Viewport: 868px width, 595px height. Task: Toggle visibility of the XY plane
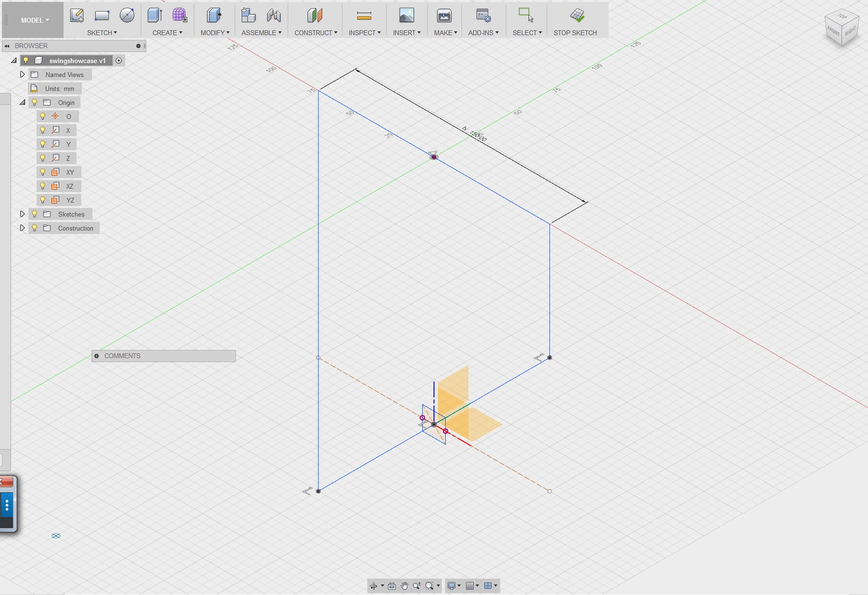(42, 172)
